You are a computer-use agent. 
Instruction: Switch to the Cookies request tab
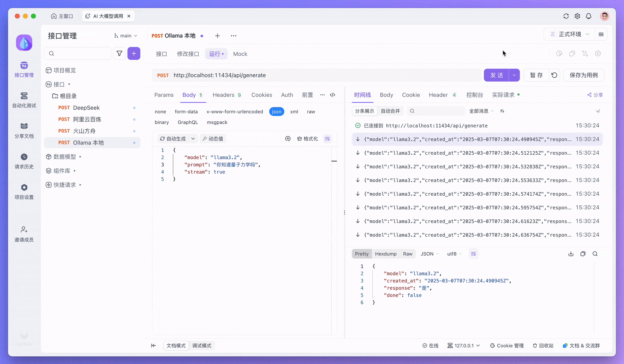coord(262,95)
